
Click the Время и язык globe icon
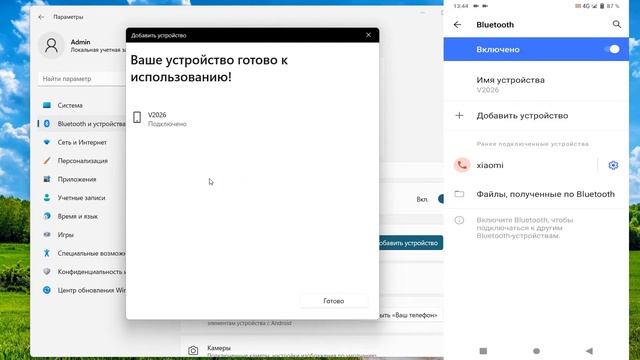tap(47, 216)
